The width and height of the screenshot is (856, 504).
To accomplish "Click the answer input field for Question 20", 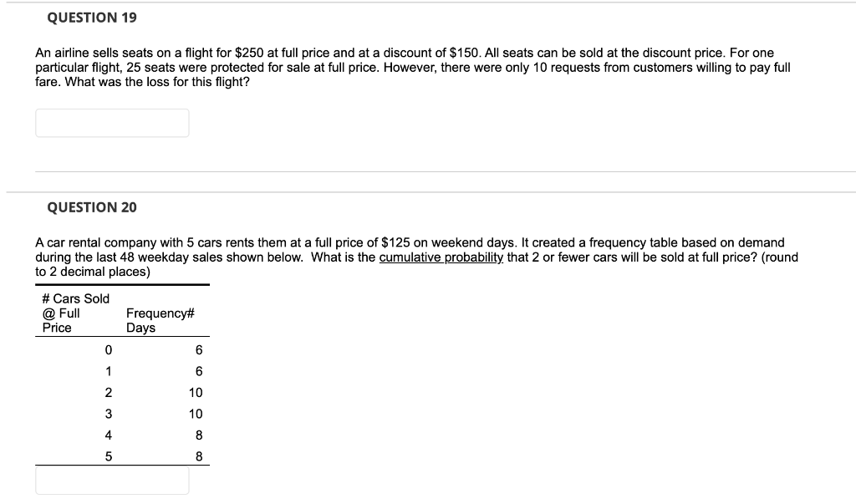I will click(112, 481).
